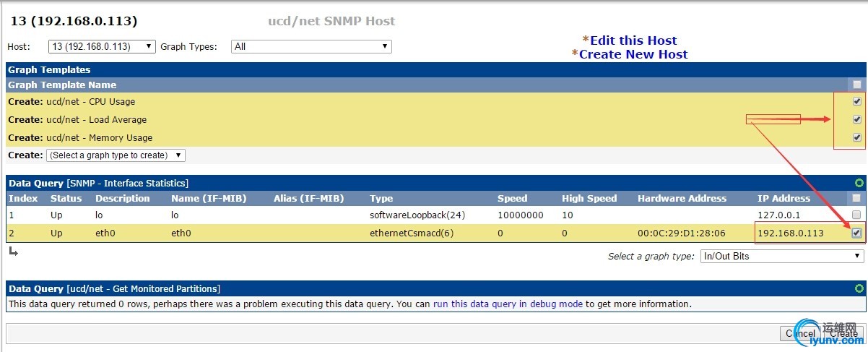Image resolution: width=868 pixels, height=352 pixels.
Task: Click the 192.168.0.113 IP address cell in eth0 row
Action: tap(791, 233)
